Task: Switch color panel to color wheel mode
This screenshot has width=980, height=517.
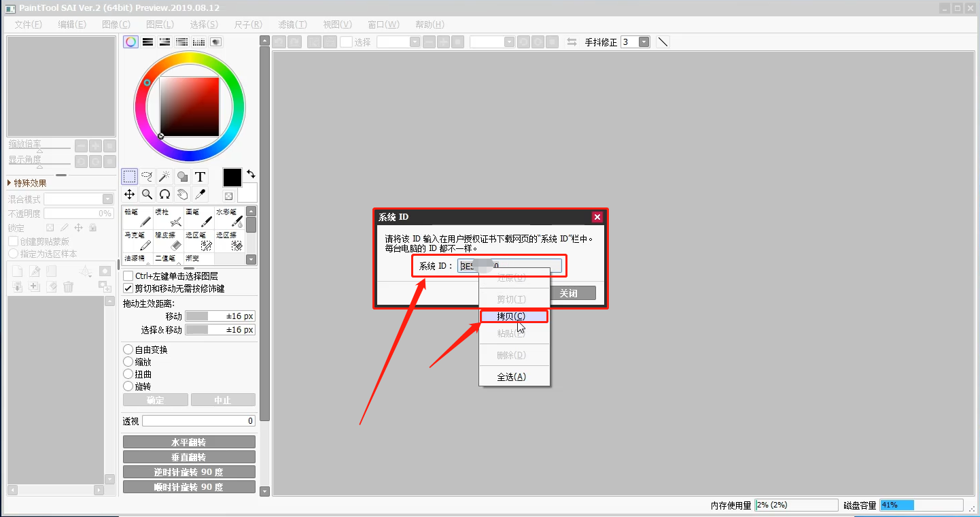Action: click(130, 41)
